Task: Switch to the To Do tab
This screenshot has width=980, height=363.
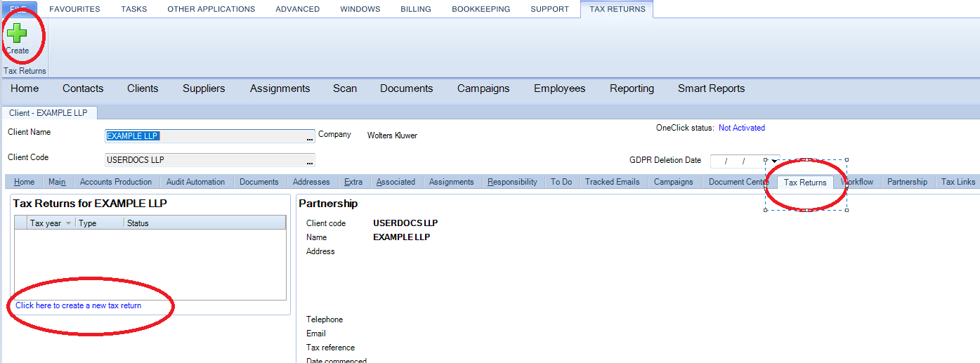Action: tap(561, 182)
